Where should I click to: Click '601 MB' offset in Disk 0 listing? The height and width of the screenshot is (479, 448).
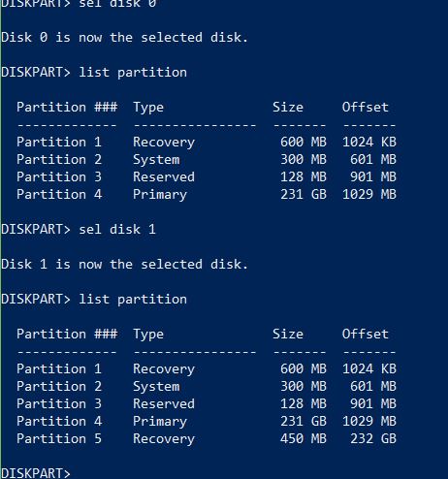(x=373, y=159)
